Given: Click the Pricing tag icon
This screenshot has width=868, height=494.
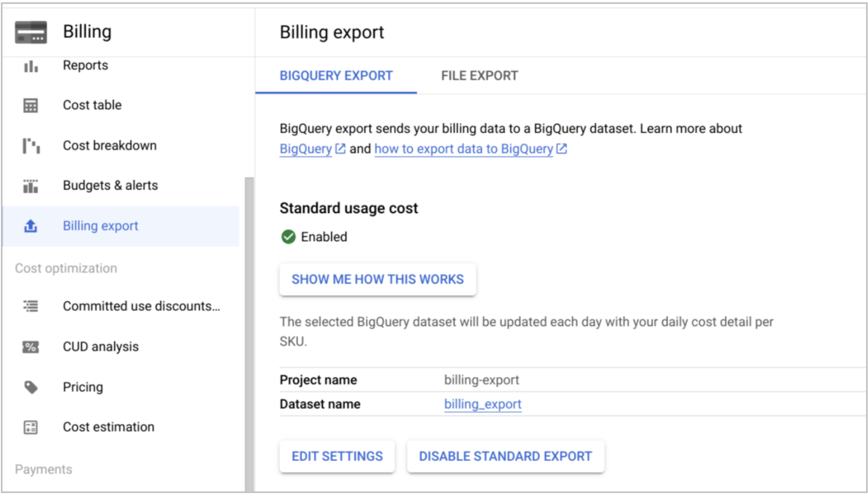Looking at the screenshot, I should coord(31,387).
